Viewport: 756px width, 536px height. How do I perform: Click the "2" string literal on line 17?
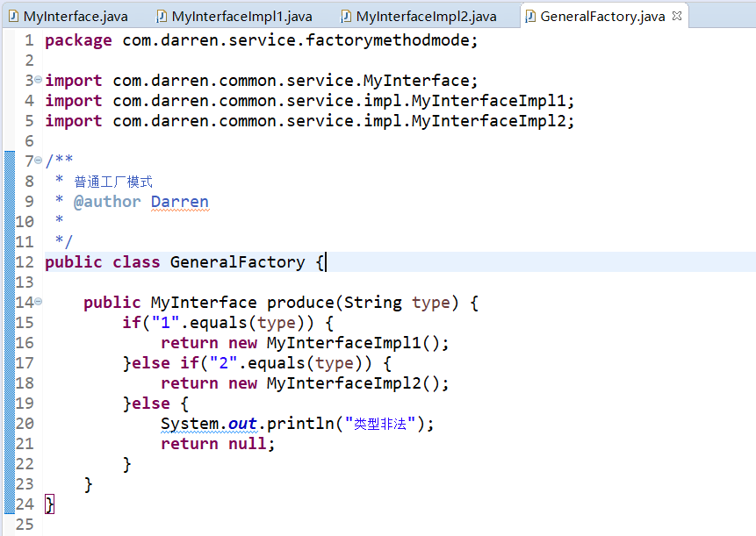(x=223, y=362)
